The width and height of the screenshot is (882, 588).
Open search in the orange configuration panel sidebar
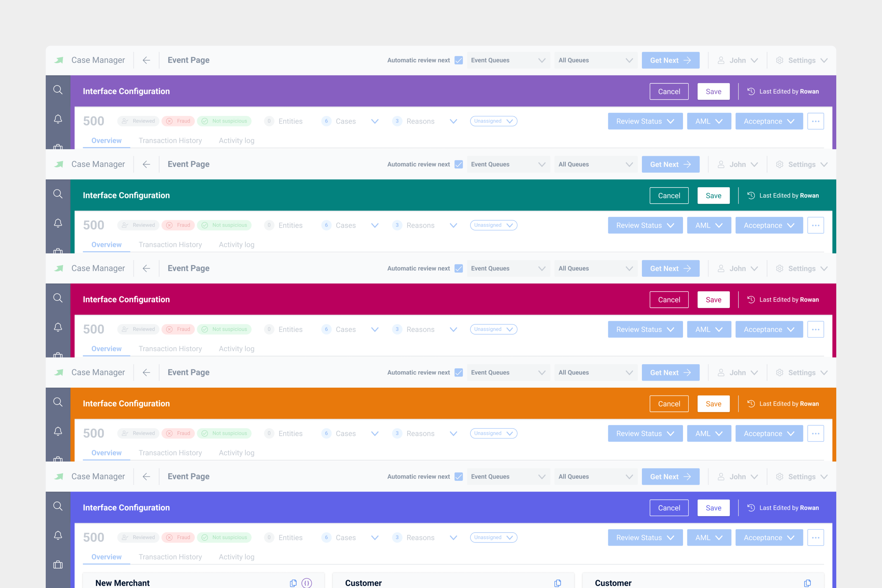coord(58,402)
